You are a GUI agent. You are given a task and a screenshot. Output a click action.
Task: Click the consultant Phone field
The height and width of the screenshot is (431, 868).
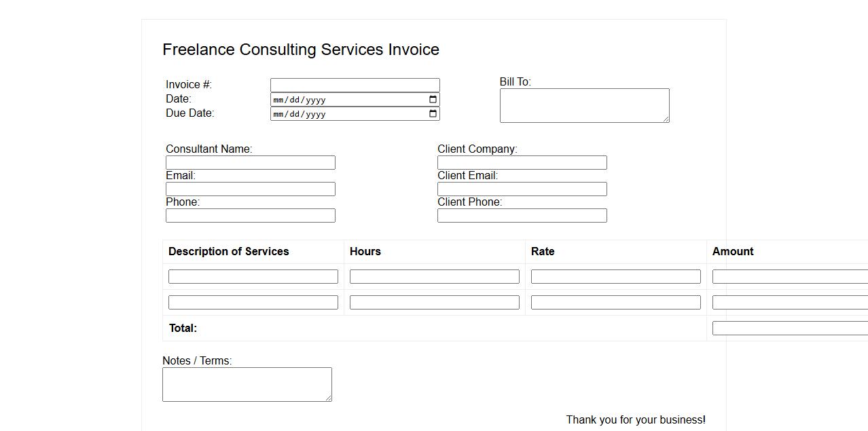250,216
